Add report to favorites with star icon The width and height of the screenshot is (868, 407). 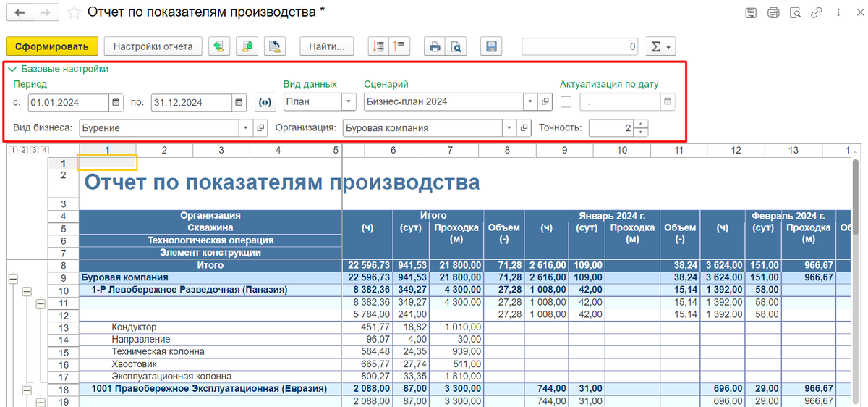click(73, 13)
